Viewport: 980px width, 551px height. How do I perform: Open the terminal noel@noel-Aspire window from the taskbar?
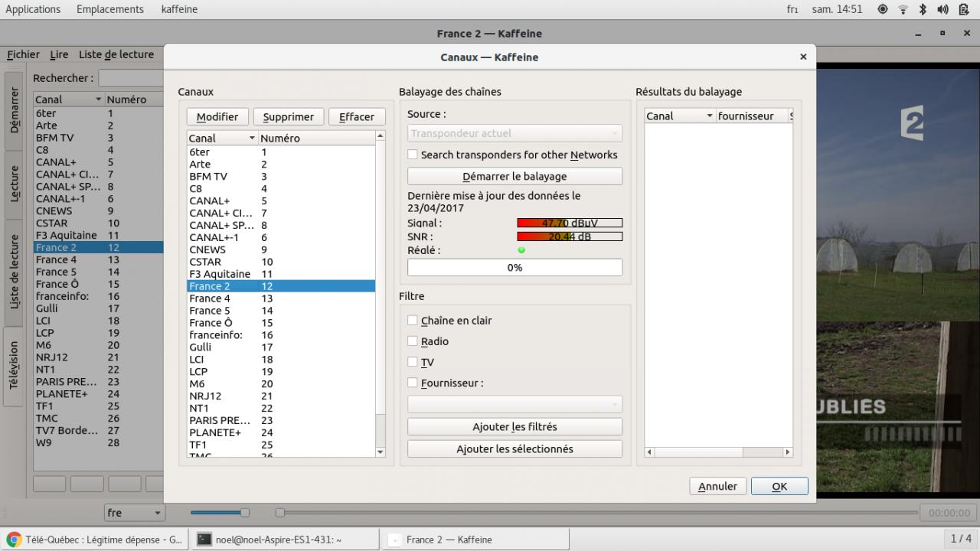point(285,540)
